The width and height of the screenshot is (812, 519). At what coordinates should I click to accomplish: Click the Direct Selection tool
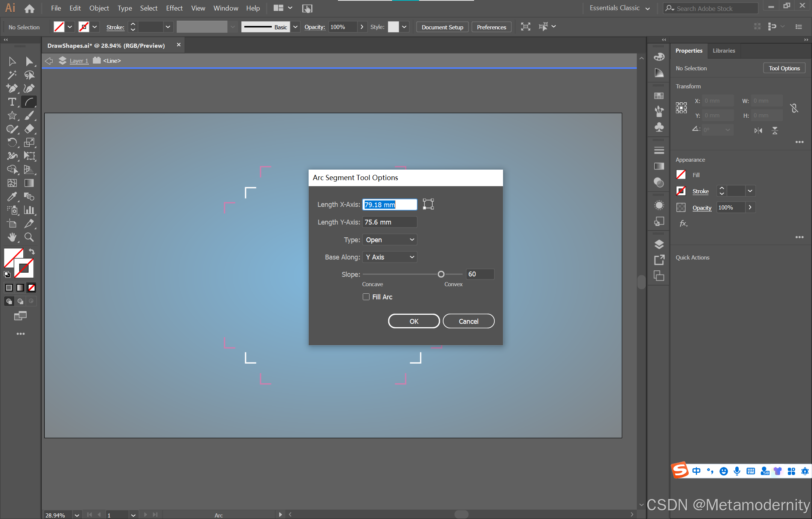[x=29, y=61]
